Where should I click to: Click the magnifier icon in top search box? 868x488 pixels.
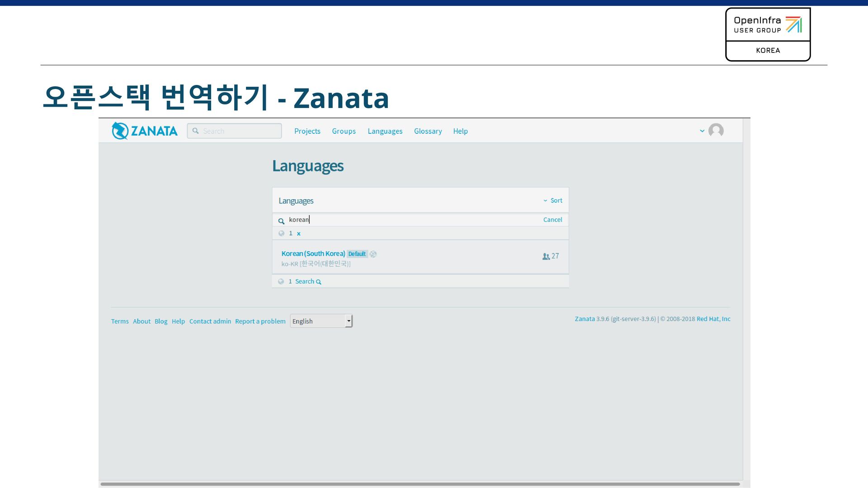195,131
